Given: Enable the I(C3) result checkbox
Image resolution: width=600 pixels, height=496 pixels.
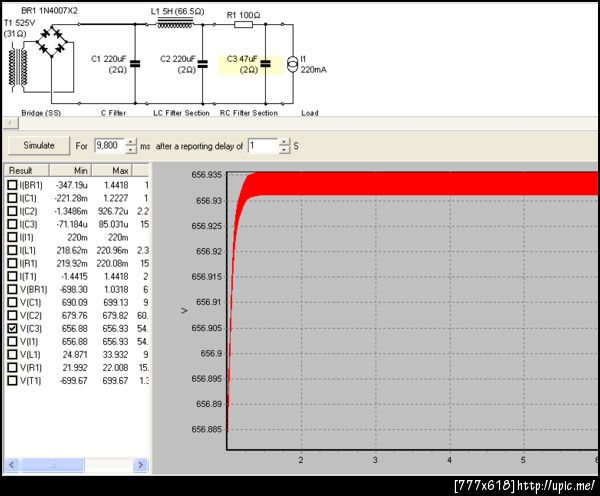Looking at the screenshot, I should (13, 224).
